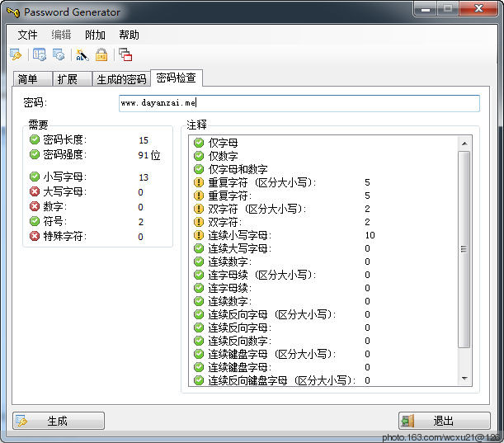This screenshot has height=443, width=504.
Task: Click the warning icon beside 重复字符（区分大小写）
Action: pyautogui.click(x=199, y=182)
